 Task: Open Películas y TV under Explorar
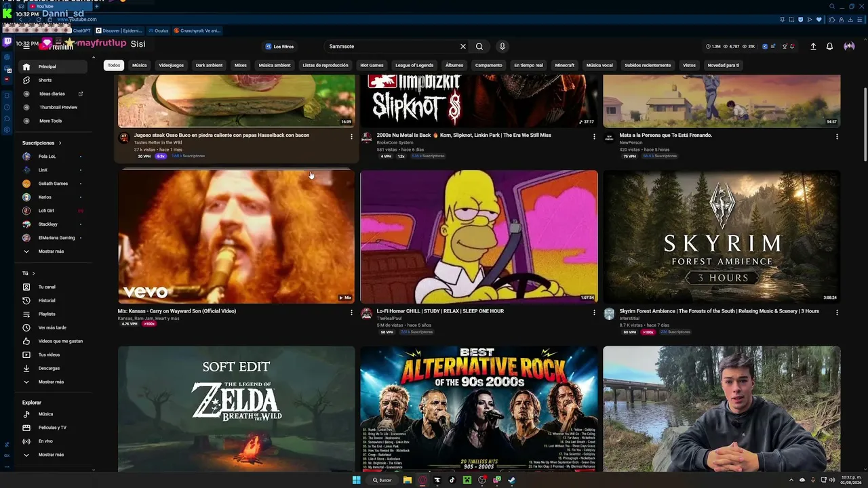pyautogui.click(x=53, y=428)
